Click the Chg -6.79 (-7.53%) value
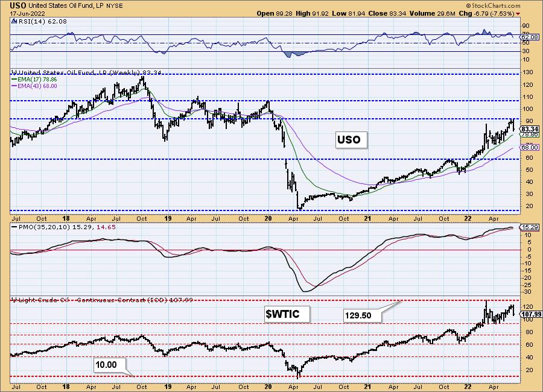 (486, 13)
